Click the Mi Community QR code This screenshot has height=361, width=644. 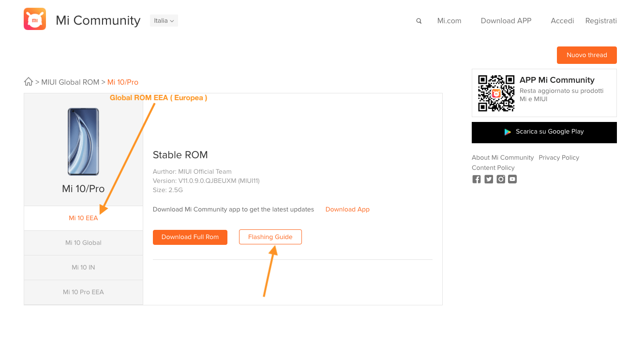(496, 93)
